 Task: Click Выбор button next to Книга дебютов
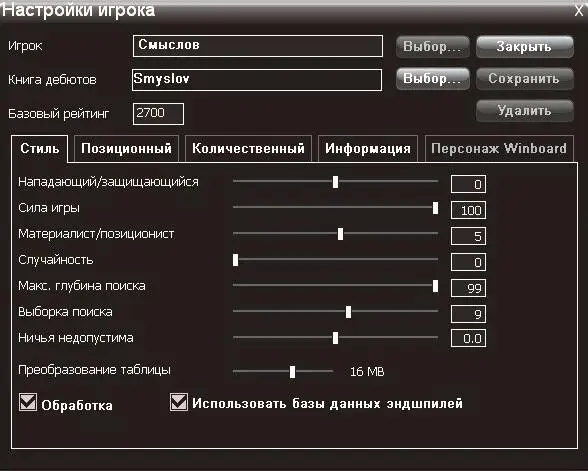432,78
